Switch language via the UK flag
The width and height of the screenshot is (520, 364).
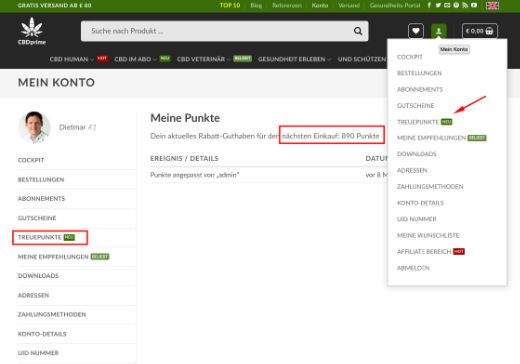tap(492, 5)
